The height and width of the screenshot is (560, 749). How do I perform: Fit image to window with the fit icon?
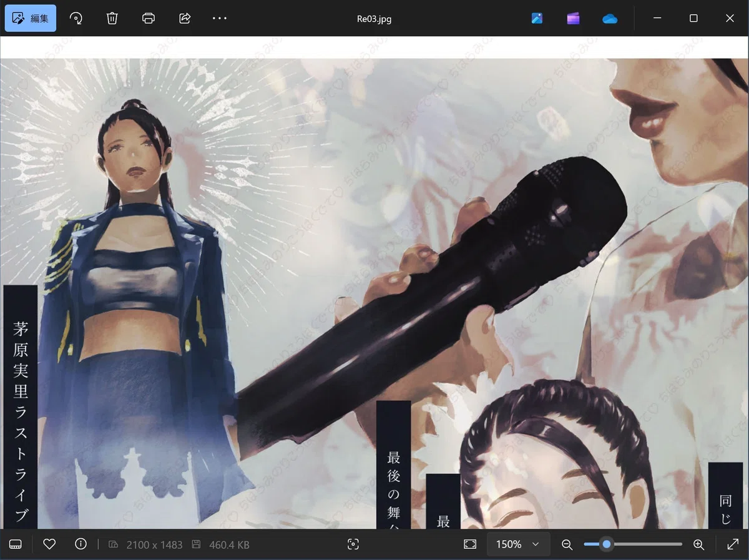click(x=470, y=544)
